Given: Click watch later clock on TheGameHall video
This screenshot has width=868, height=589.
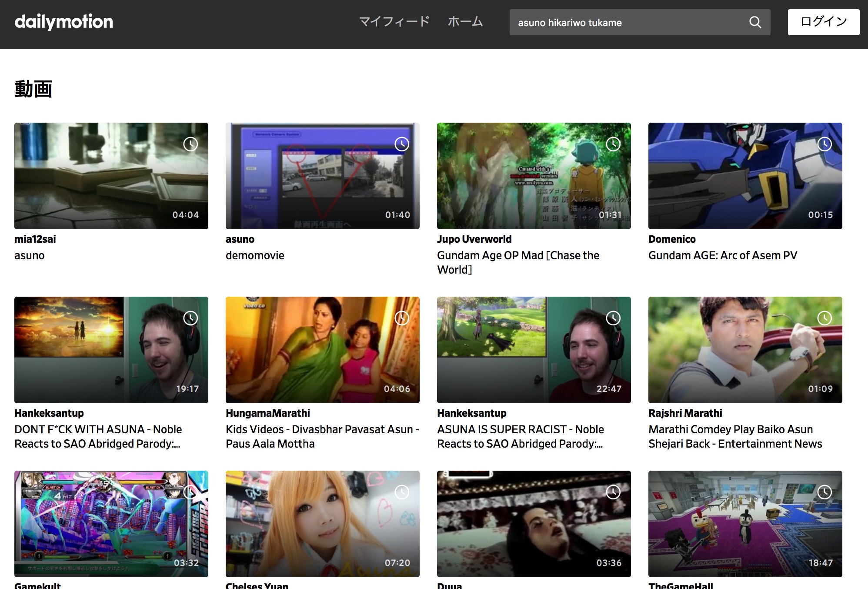Looking at the screenshot, I should tap(825, 492).
